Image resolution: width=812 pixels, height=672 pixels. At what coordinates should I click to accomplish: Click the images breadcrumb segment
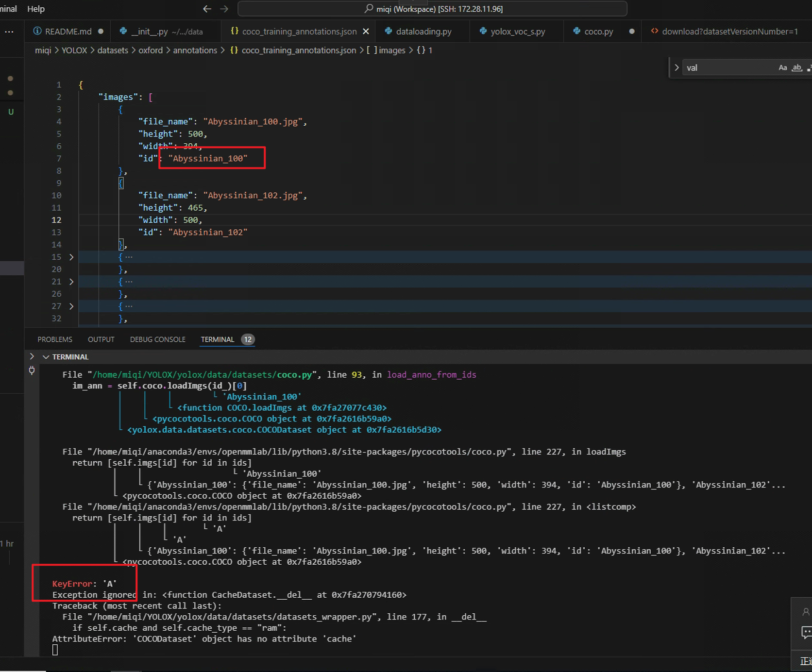pos(386,50)
